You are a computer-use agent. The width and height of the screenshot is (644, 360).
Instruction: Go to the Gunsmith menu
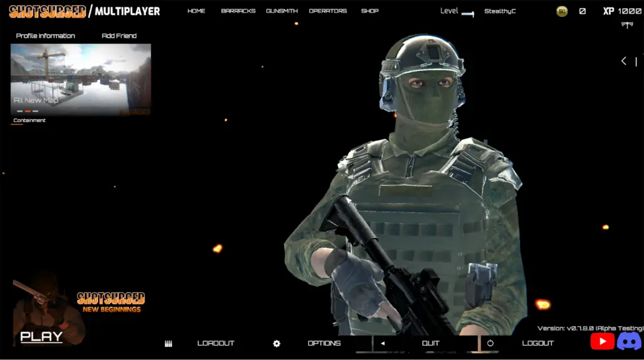(x=282, y=11)
